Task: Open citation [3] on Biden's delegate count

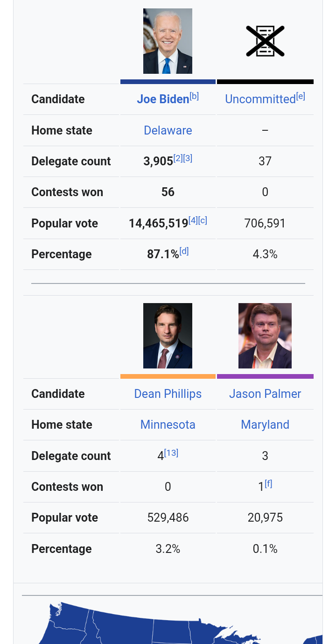Action: click(x=188, y=158)
